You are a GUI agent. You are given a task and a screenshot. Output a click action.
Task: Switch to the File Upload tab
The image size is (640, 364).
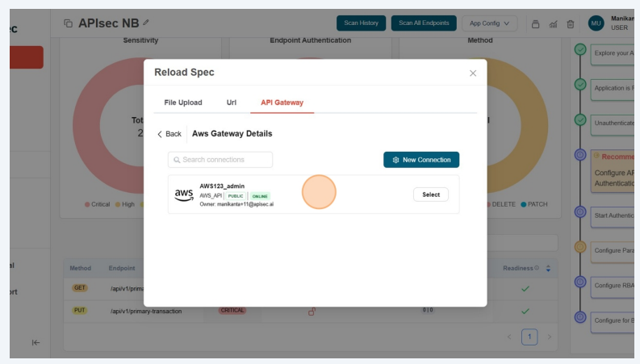point(183,103)
